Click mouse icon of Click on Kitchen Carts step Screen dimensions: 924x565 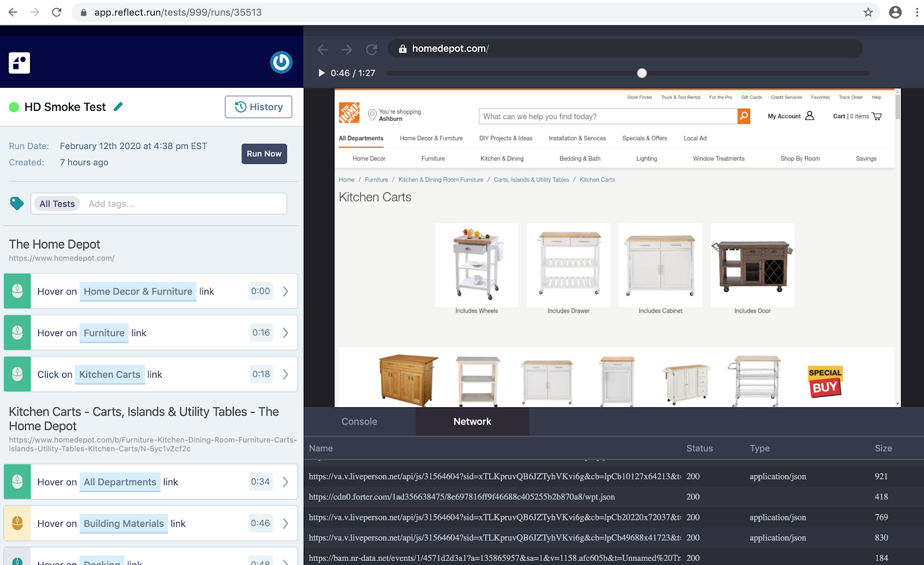click(x=17, y=374)
